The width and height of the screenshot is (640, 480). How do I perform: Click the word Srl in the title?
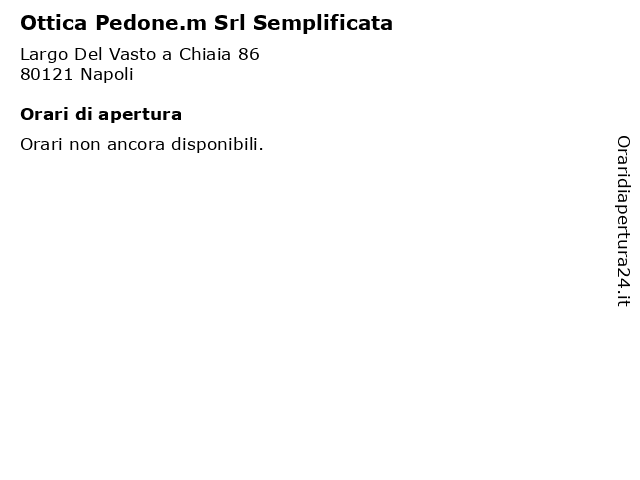(x=229, y=23)
